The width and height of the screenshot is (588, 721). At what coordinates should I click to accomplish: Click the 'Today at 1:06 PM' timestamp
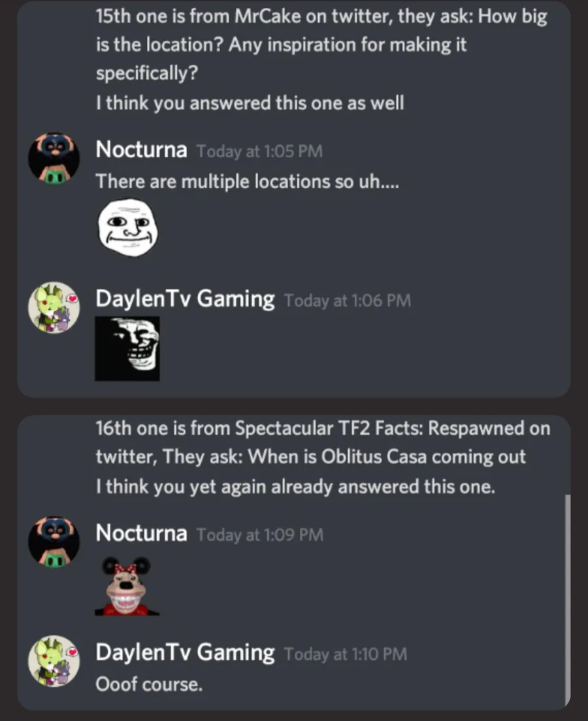pyautogui.click(x=348, y=301)
